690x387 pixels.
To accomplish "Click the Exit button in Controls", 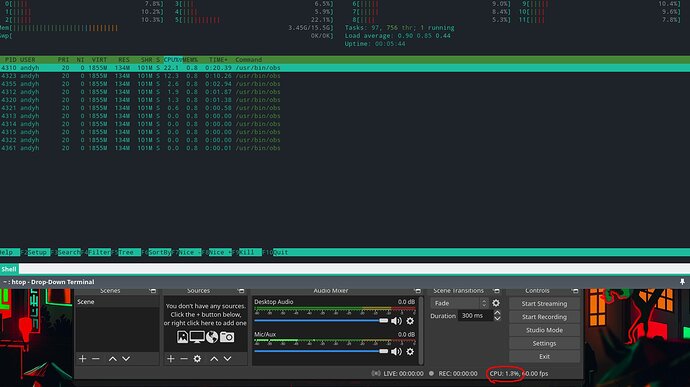I will click(x=544, y=356).
